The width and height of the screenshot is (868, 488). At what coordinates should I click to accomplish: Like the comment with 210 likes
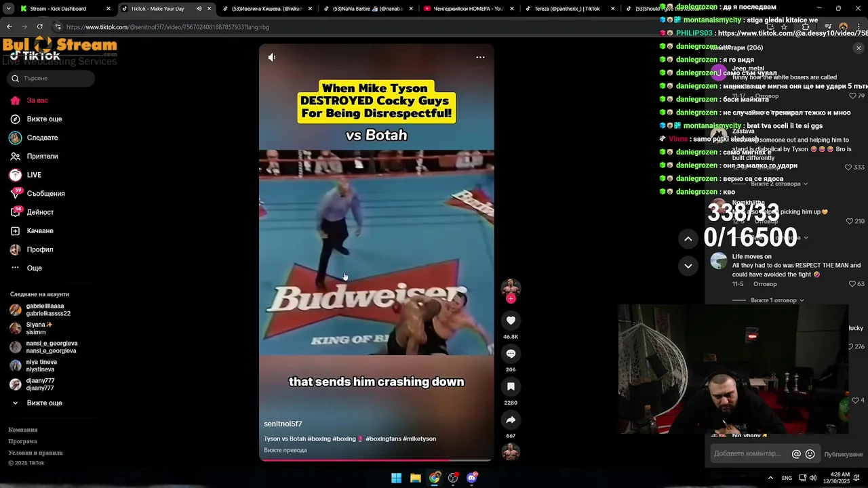coord(850,222)
